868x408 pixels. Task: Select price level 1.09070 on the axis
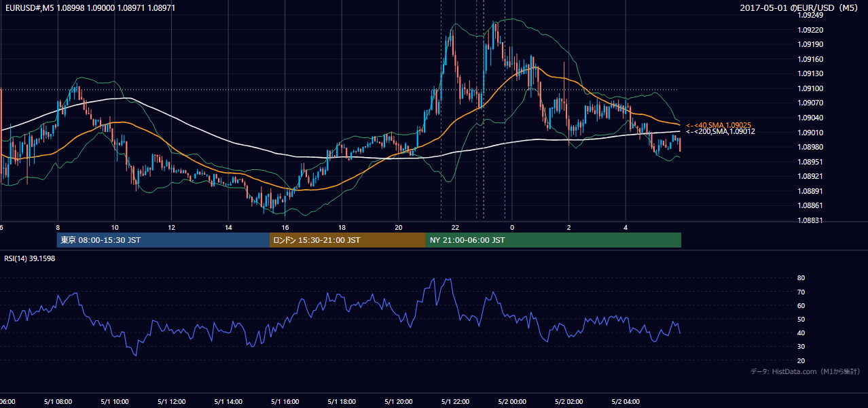(x=811, y=103)
